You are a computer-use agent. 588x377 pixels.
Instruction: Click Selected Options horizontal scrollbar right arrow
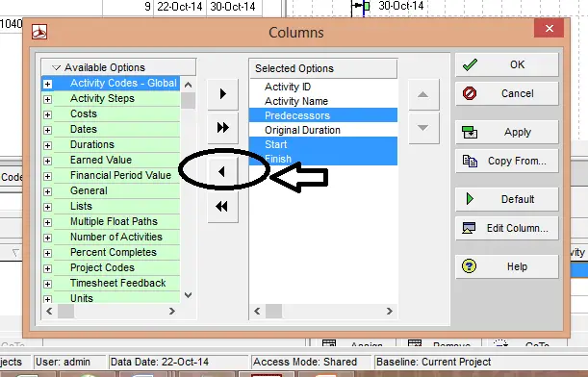point(390,311)
